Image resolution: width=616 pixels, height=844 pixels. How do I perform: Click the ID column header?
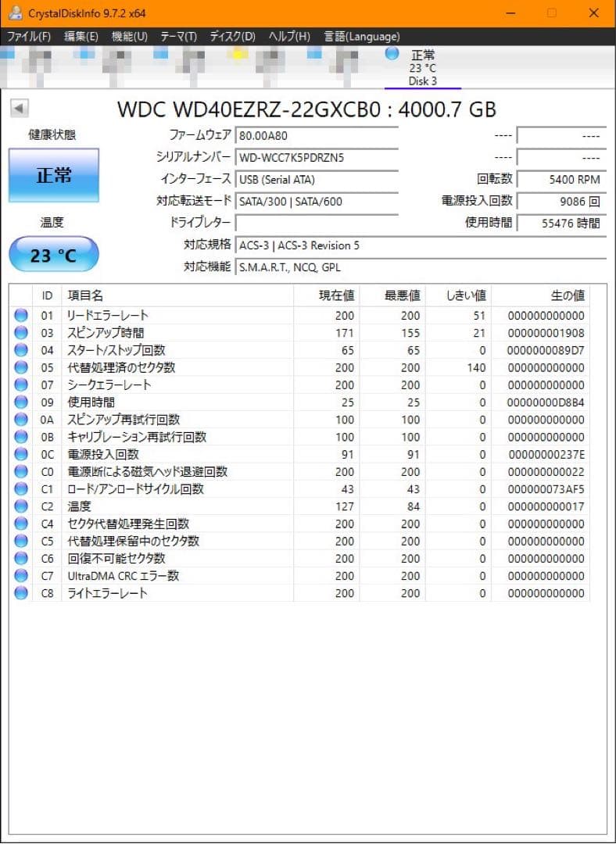(48, 295)
